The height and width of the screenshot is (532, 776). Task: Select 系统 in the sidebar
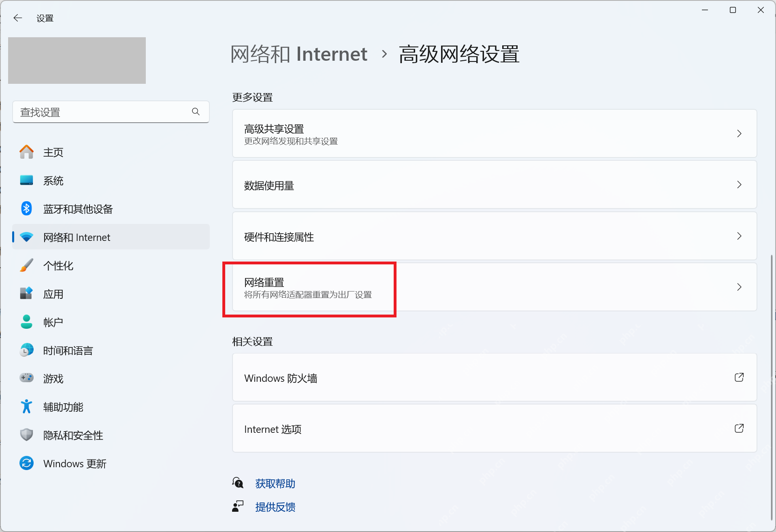click(111, 181)
